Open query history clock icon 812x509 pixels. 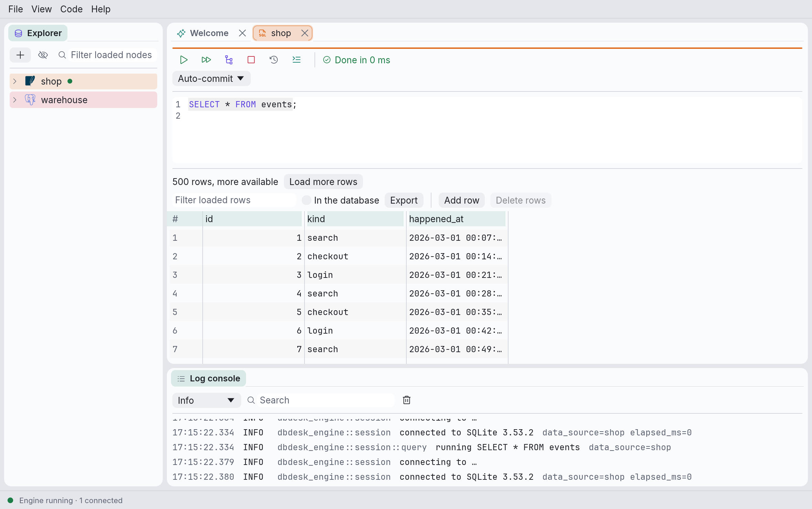click(274, 60)
